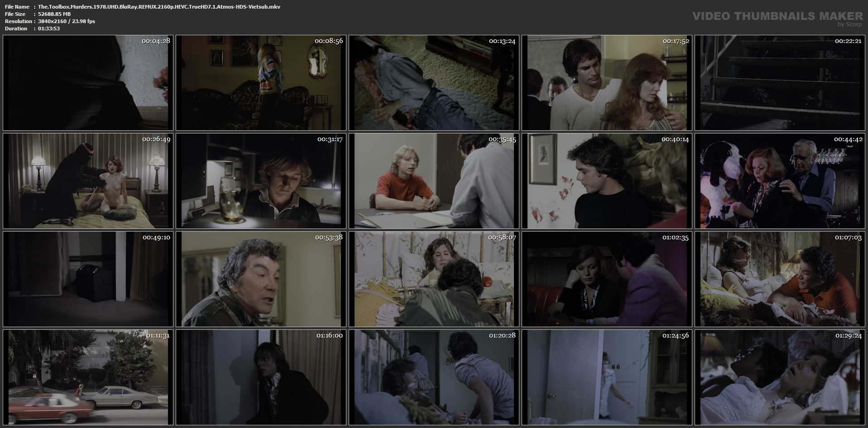This screenshot has width=868, height=428.
Task: Open the street scene thumbnail at 01:11:31
Action: click(x=88, y=377)
